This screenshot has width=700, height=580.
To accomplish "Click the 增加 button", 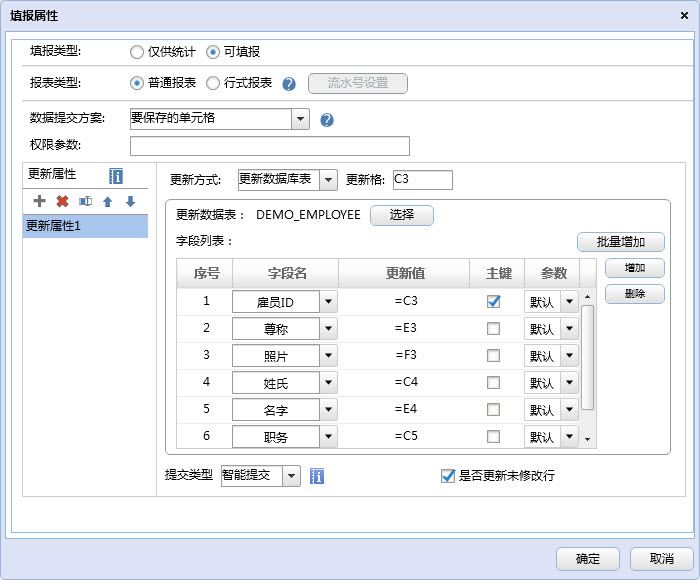I will tap(635, 268).
